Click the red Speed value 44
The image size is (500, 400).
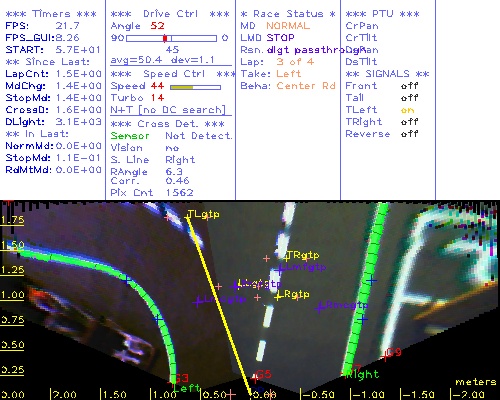157,86
